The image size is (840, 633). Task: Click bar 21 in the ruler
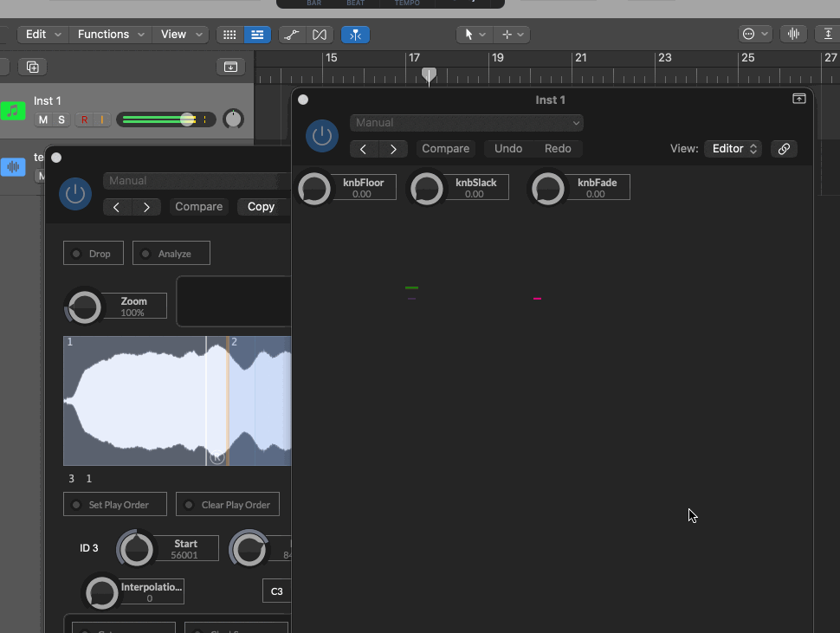coord(581,58)
